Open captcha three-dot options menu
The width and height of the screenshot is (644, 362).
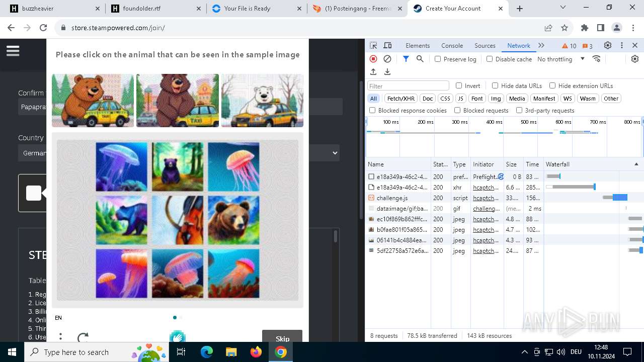tap(60, 337)
